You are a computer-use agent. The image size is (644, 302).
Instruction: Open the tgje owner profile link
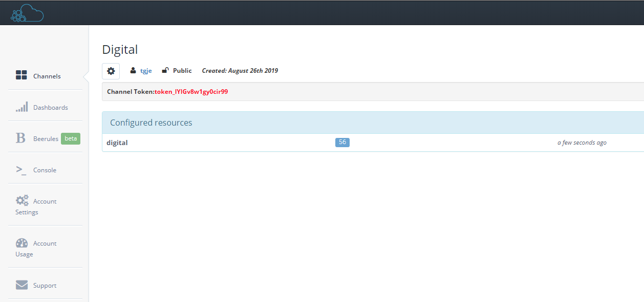tap(146, 71)
